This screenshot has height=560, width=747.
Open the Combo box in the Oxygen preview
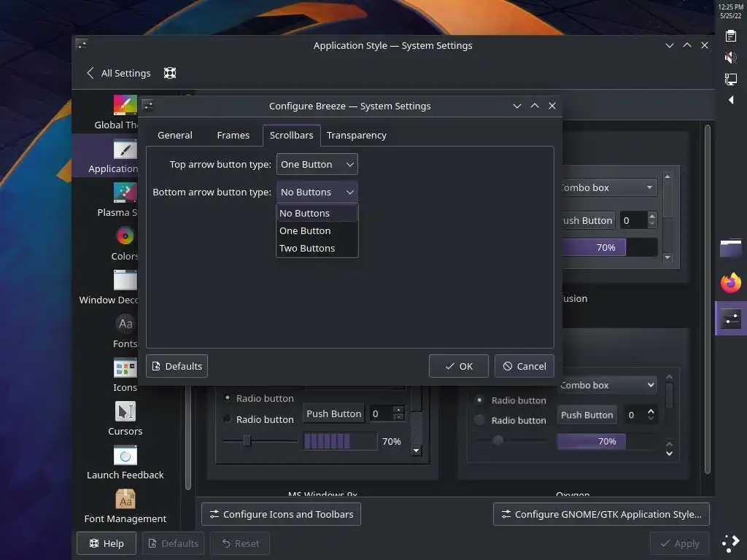click(607, 385)
